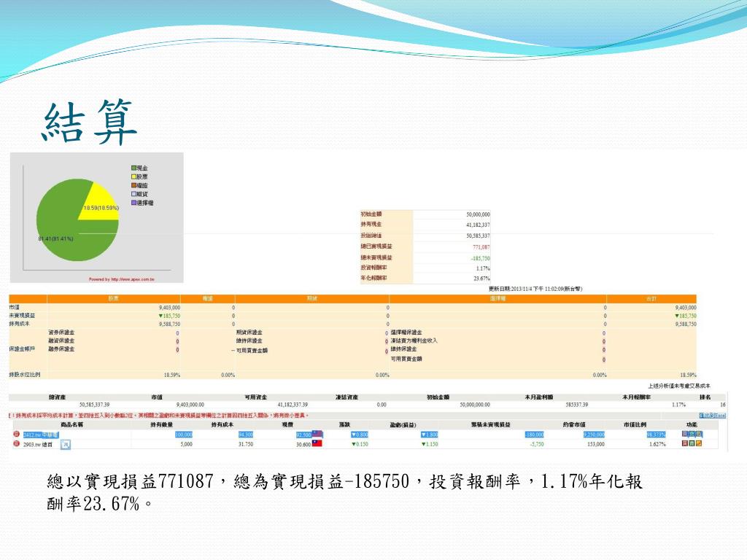Click the 2903.tw unrealized loss -5,750
Image resolution: width=747 pixels, height=560 pixels.
tap(536, 444)
